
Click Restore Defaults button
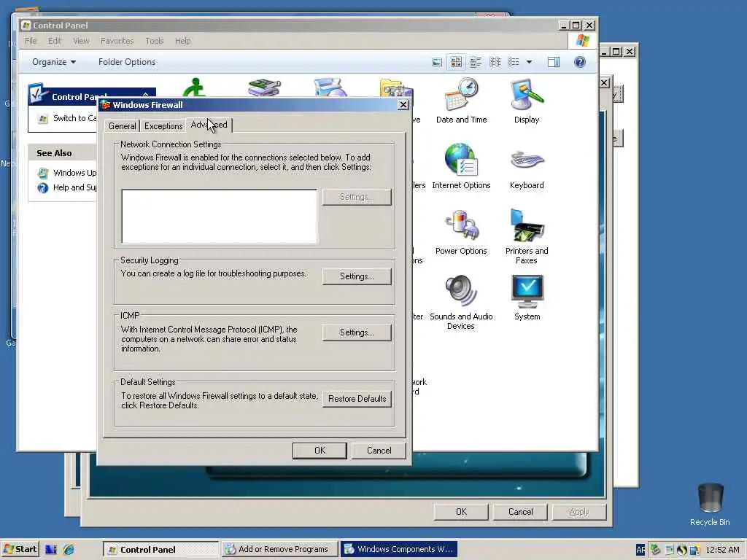pyautogui.click(x=357, y=399)
